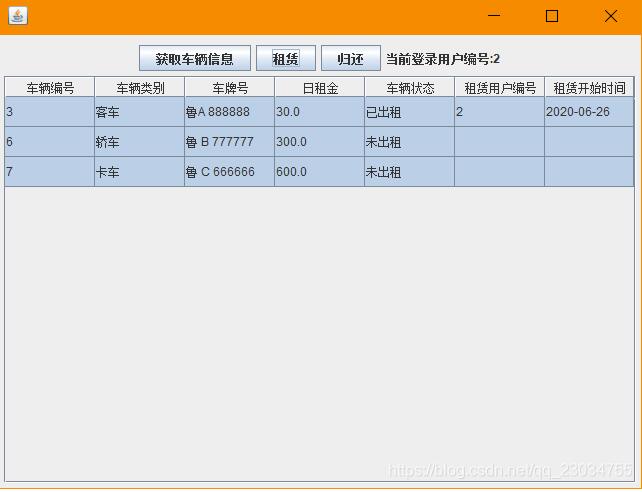The image size is (642, 492).
Task: Select plate number 鲁 B 777777
Action: pos(230,142)
